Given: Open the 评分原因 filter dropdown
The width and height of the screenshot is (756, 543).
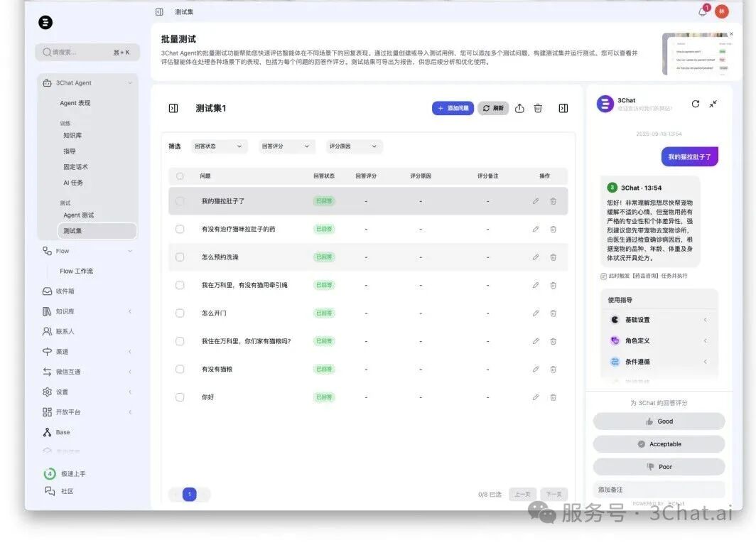Looking at the screenshot, I should pos(354,146).
